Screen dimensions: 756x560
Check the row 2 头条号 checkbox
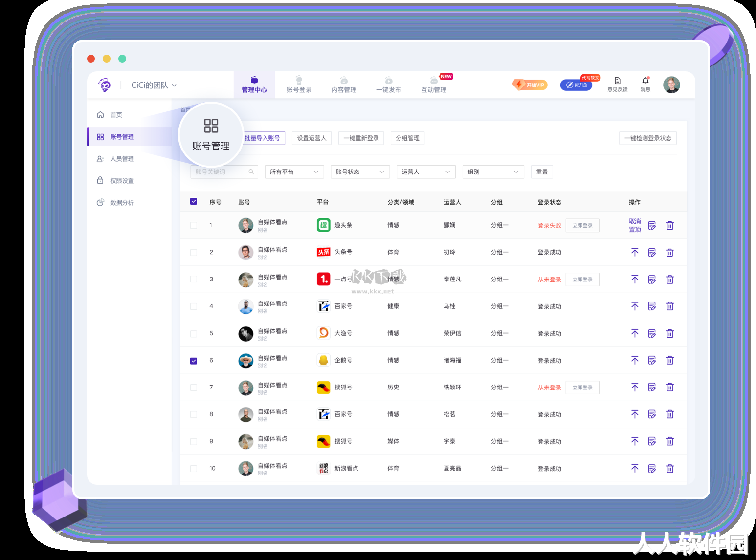pyautogui.click(x=194, y=252)
